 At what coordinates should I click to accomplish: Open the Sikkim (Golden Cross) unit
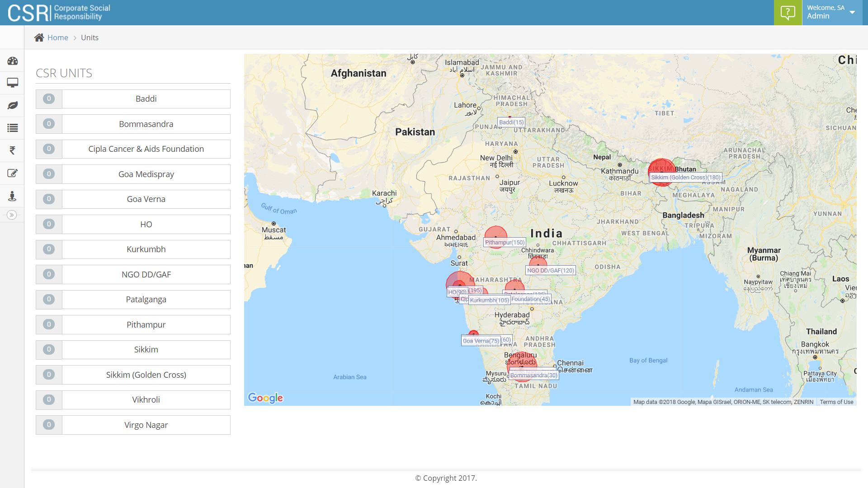[146, 375]
